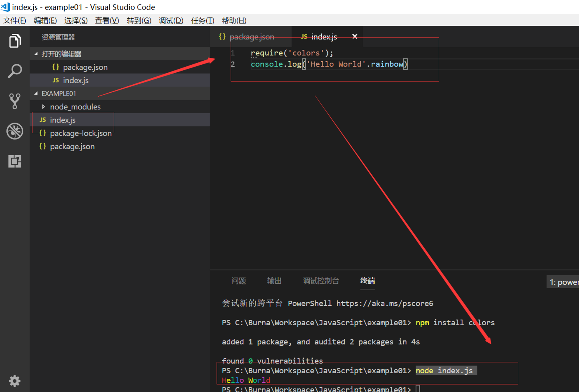
Task: Switch to the package.json editor tab
Action: tap(251, 37)
